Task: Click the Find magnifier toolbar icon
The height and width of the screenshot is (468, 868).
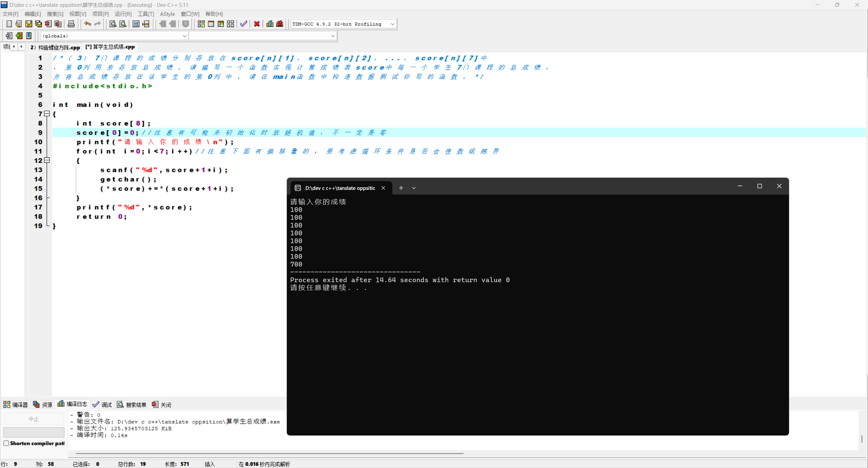Action: [113, 24]
